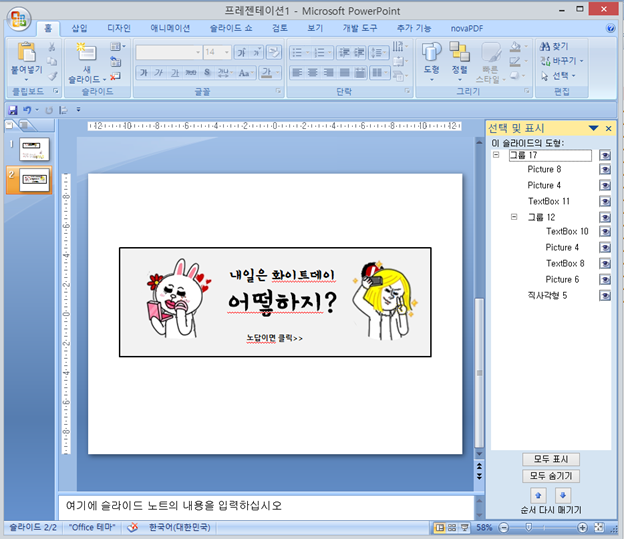Move selected shape up in order

pos(538,496)
